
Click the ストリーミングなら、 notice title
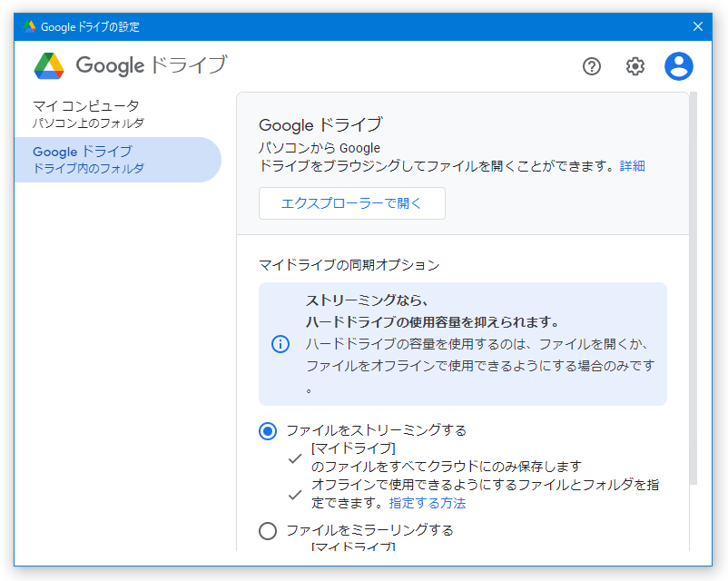click(367, 300)
